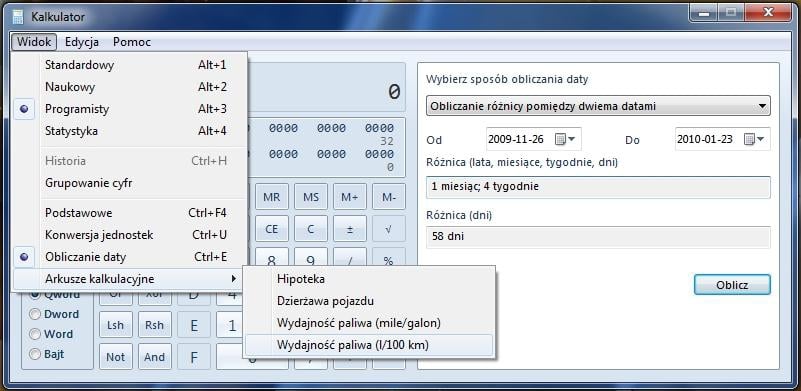Expand Arkusze kalkulacyjne submenu

click(x=130, y=279)
